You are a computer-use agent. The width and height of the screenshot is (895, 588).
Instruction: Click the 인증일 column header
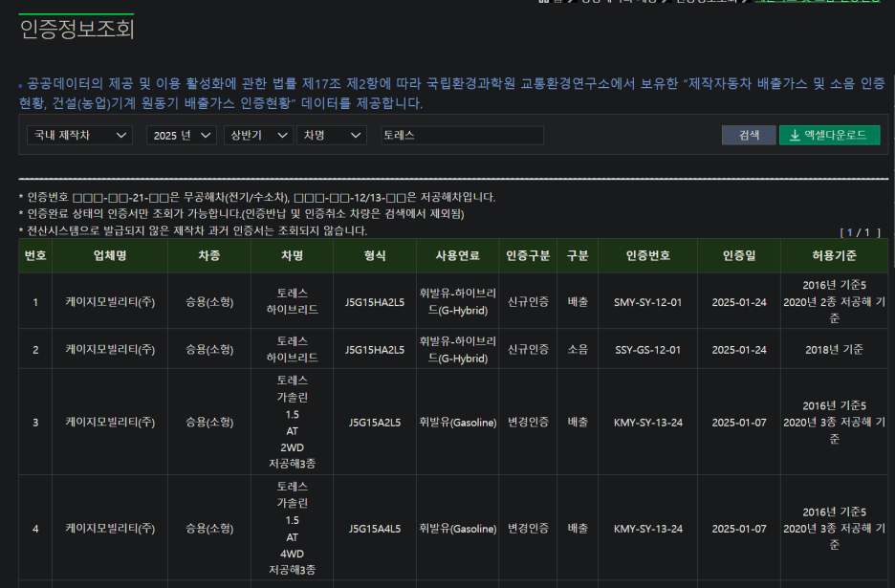739,255
